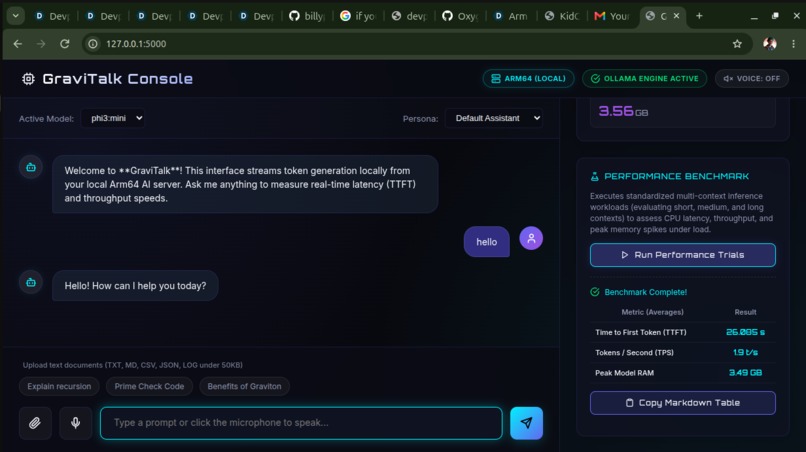Switch to the billy GitHub tab
The image size is (806, 452).
307,16
